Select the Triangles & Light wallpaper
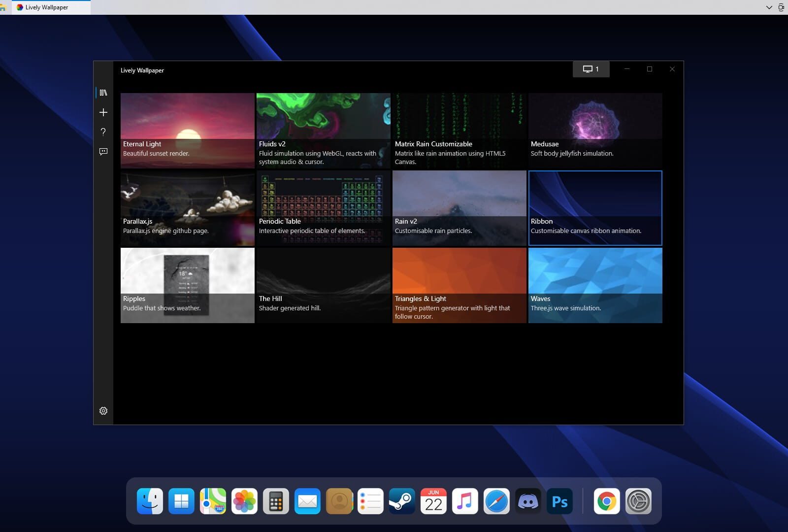This screenshot has width=788, height=532. click(x=459, y=285)
